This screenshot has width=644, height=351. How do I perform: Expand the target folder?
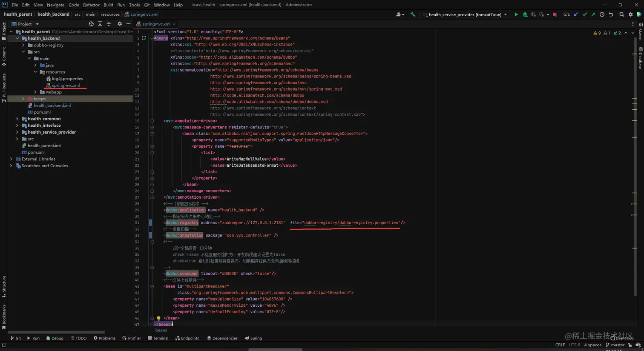(23, 99)
